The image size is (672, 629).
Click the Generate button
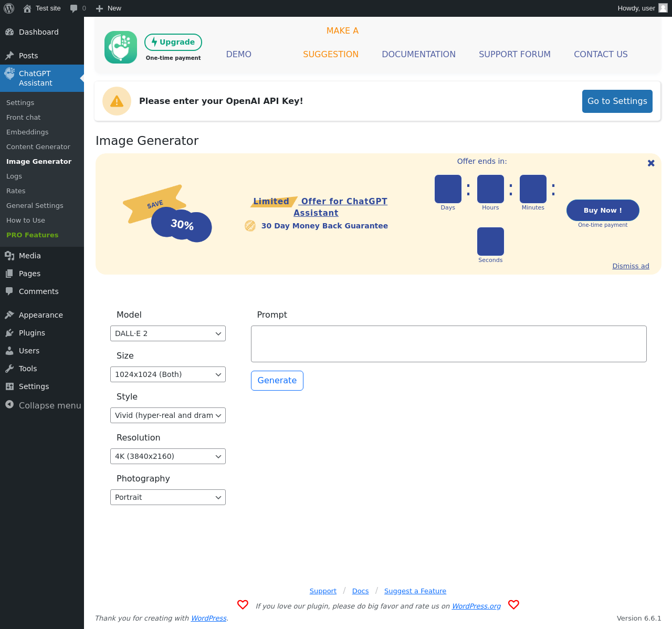click(277, 381)
